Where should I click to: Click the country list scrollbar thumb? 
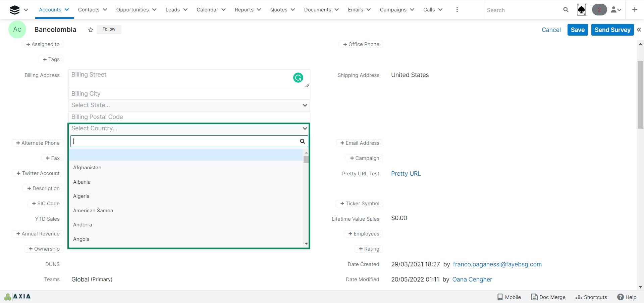(306, 159)
